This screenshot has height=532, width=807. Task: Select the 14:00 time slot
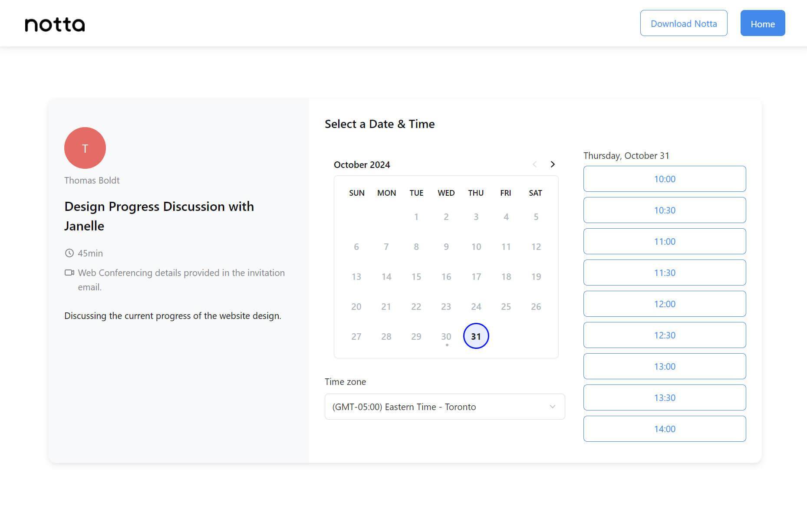click(x=665, y=429)
